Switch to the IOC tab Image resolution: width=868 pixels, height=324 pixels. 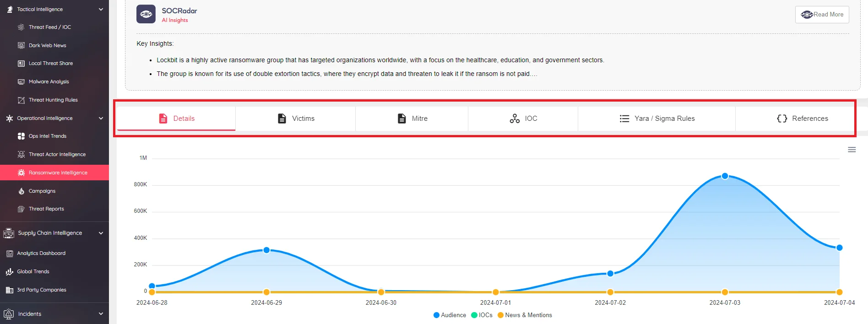523,119
